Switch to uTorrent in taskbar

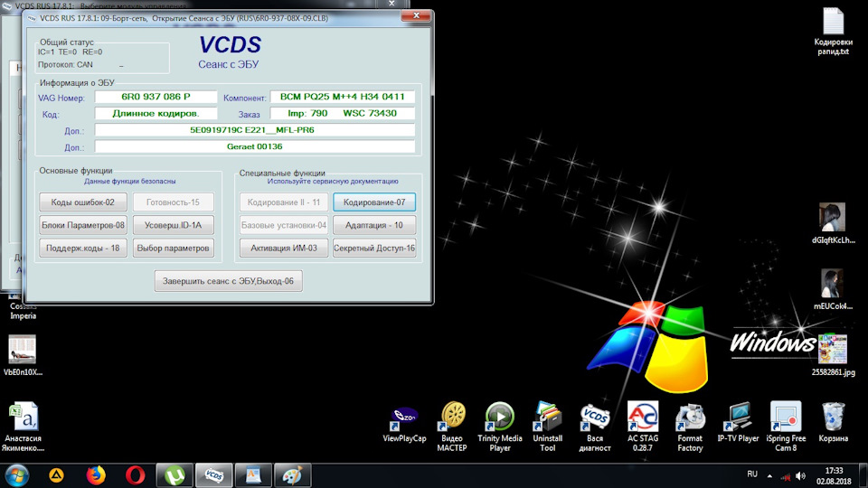[175, 475]
